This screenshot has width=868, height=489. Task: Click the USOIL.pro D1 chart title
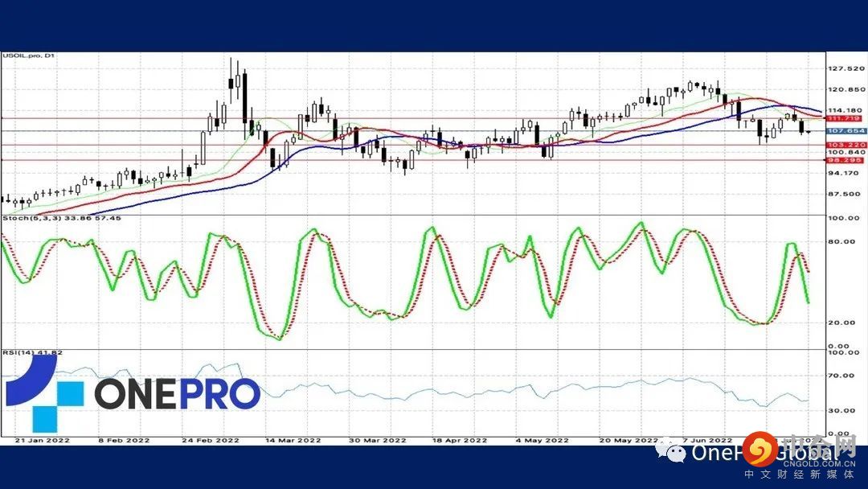click(x=28, y=56)
